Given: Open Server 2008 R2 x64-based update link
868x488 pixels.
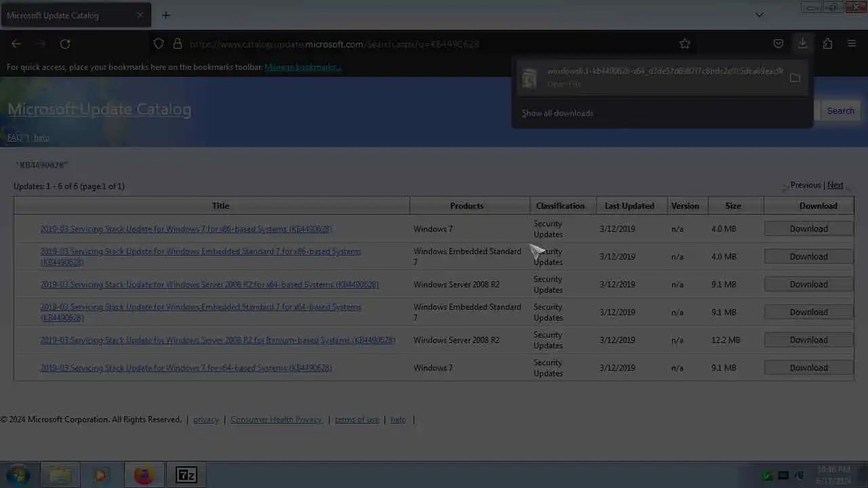Looking at the screenshot, I should click(210, 285).
